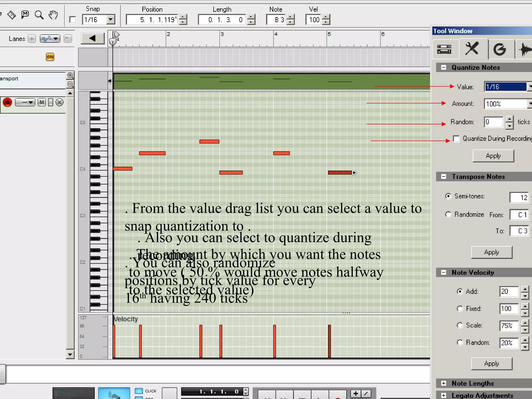Select the Semi-tones radio button
This screenshot has height=399, width=532.
click(448, 196)
